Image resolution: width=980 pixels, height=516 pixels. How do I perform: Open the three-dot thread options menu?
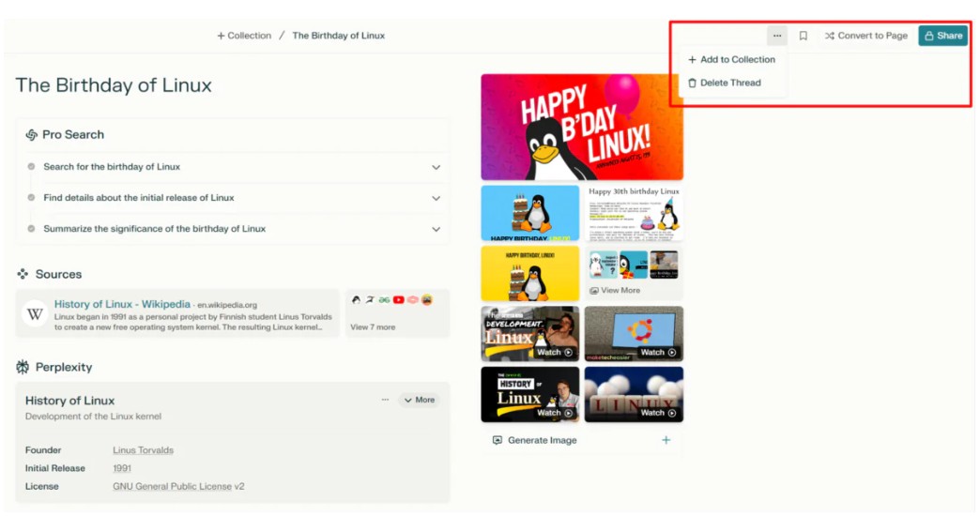tap(777, 36)
